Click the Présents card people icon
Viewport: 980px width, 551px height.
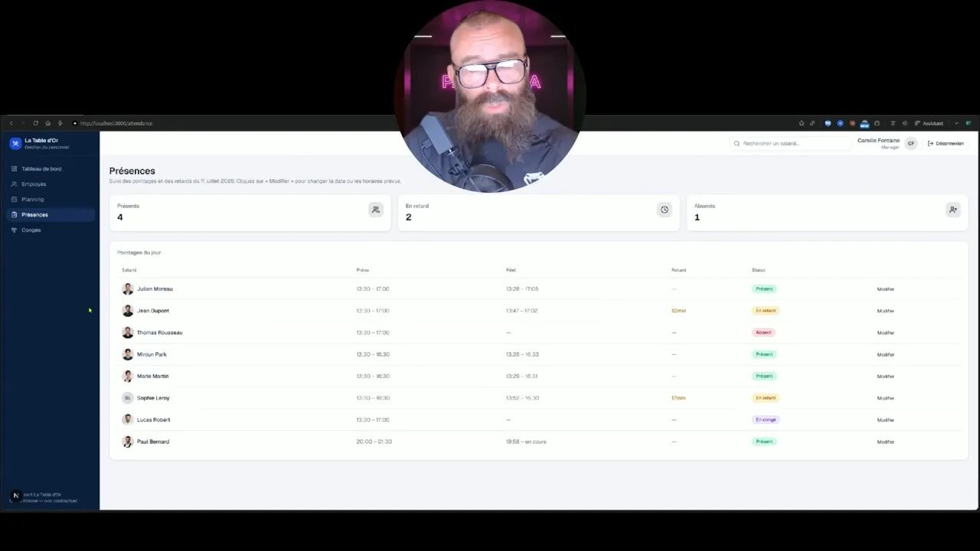point(376,210)
